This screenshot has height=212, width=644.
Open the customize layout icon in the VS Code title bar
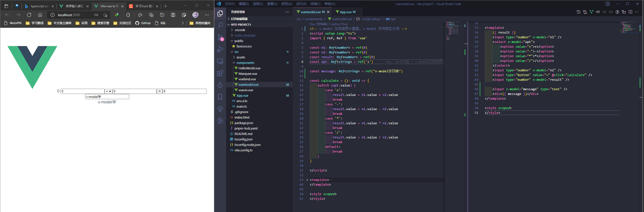click(607, 4)
